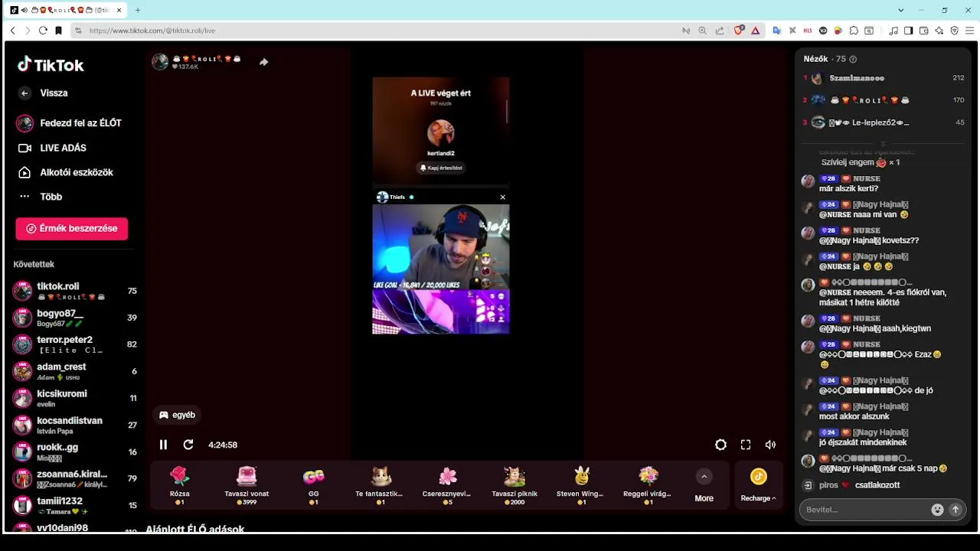The height and width of the screenshot is (551, 980).
Task: Go back with Vissza arrow
Action: (x=44, y=93)
